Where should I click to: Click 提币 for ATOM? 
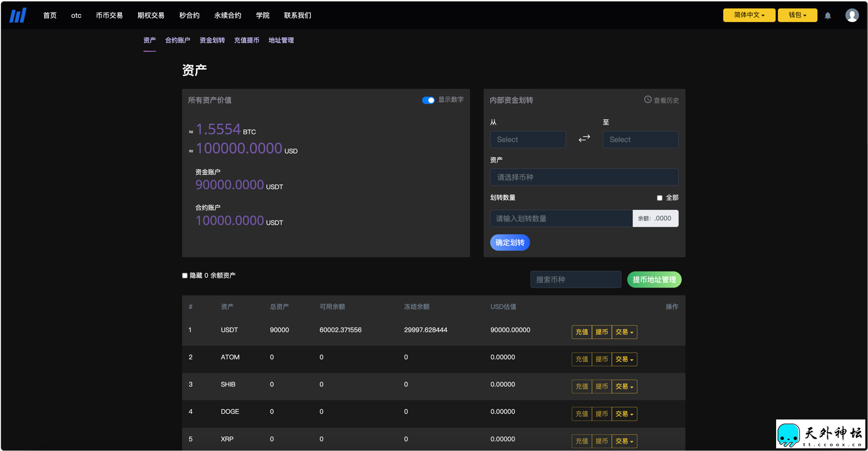pos(601,359)
